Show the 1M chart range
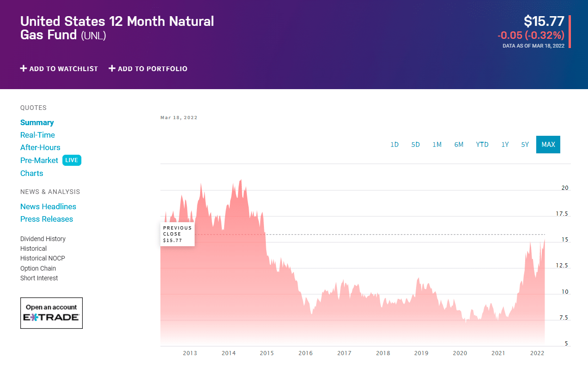588x375 pixels. [437, 145]
